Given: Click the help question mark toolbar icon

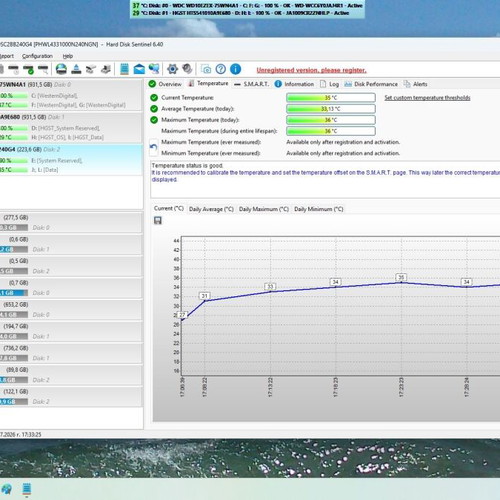Looking at the screenshot, I should 221,69.
